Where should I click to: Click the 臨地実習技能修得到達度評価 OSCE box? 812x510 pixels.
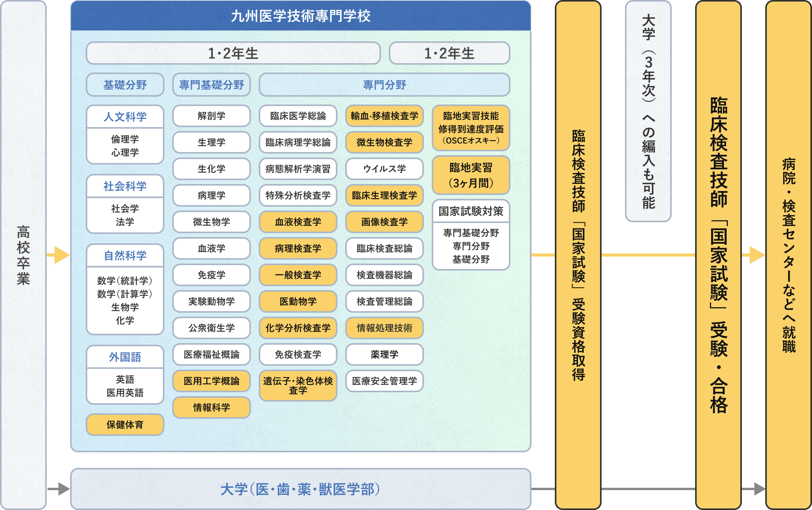click(471, 128)
